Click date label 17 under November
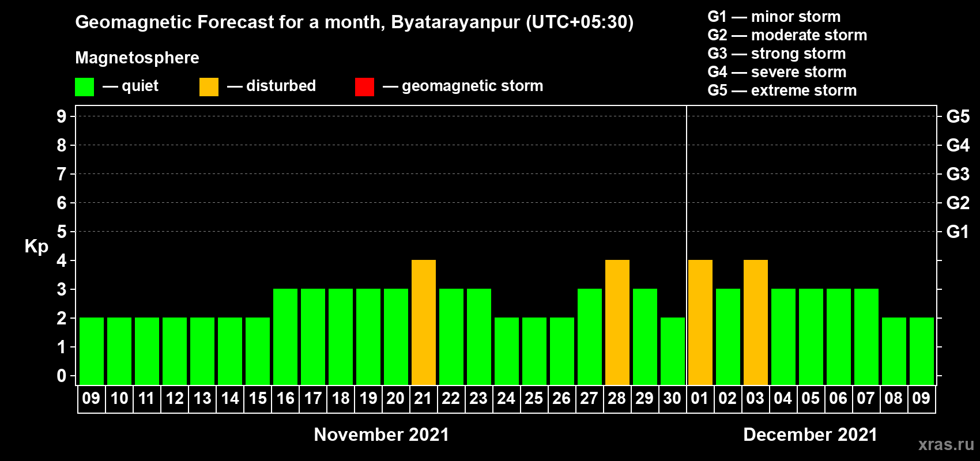This screenshot has height=461, width=980. click(x=313, y=399)
